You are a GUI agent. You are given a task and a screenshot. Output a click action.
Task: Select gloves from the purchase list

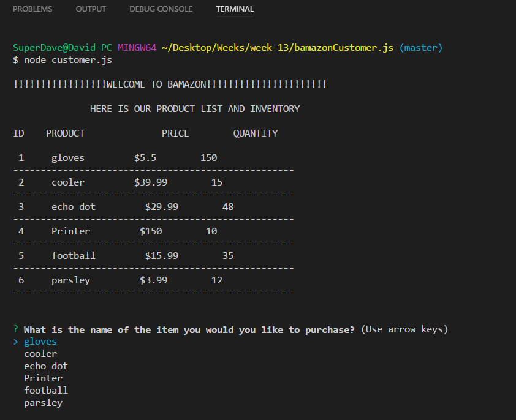pos(40,341)
